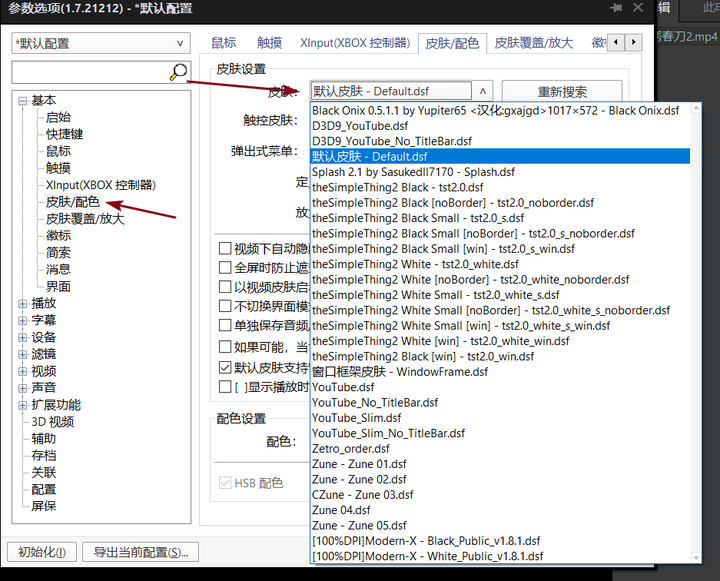Select 3D 视频 tree item
The height and width of the screenshot is (581, 720).
(x=53, y=422)
